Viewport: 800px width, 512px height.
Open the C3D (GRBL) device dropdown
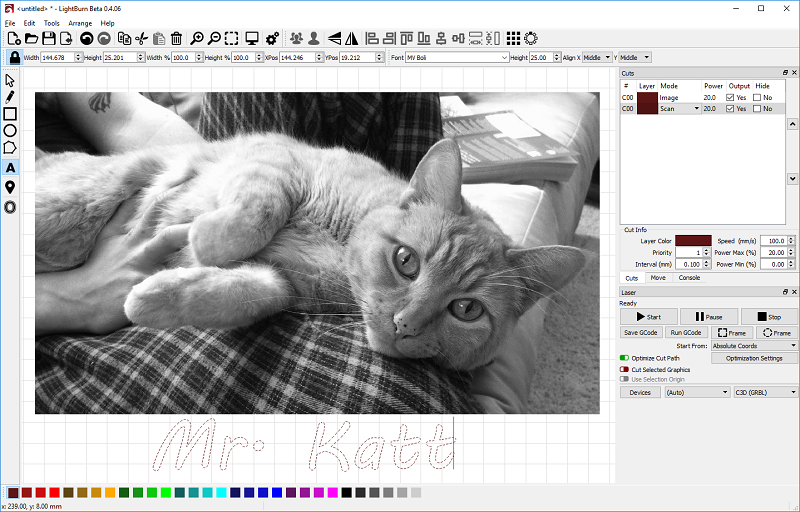(764, 392)
